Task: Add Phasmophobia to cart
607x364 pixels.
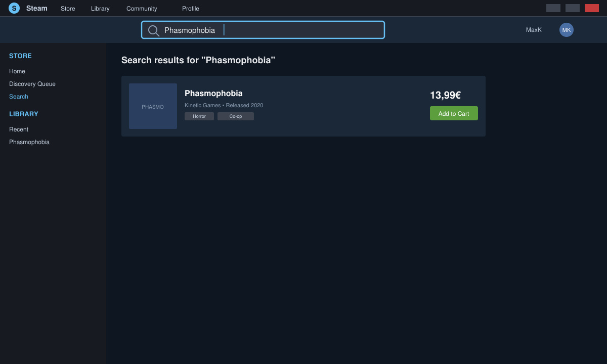Action: [454, 113]
